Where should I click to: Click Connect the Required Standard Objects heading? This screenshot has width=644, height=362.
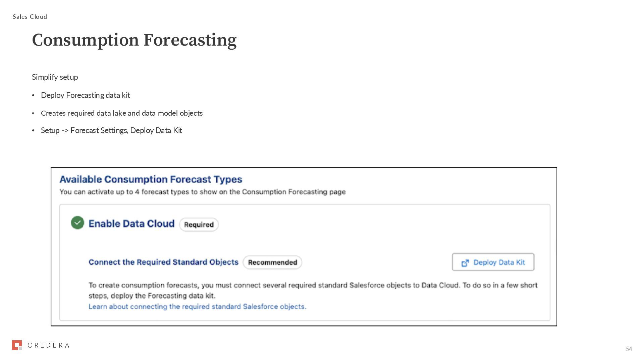(163, 262)
